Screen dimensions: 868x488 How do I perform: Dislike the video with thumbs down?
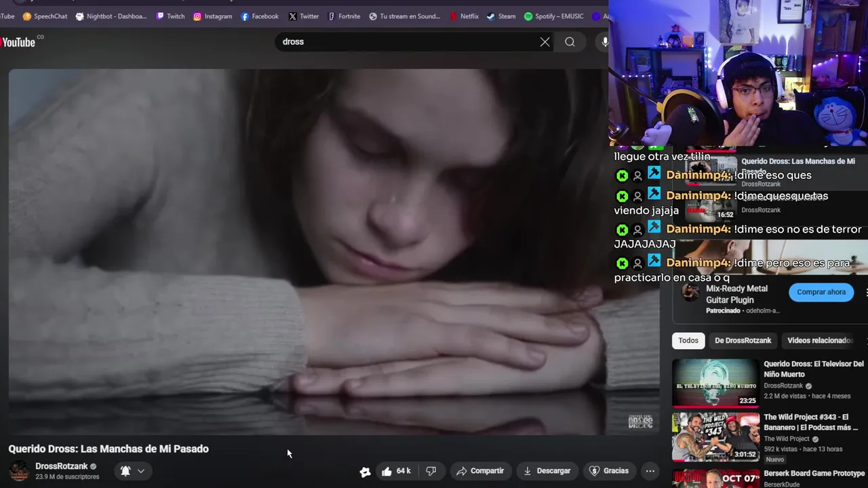tap(431, 471)
